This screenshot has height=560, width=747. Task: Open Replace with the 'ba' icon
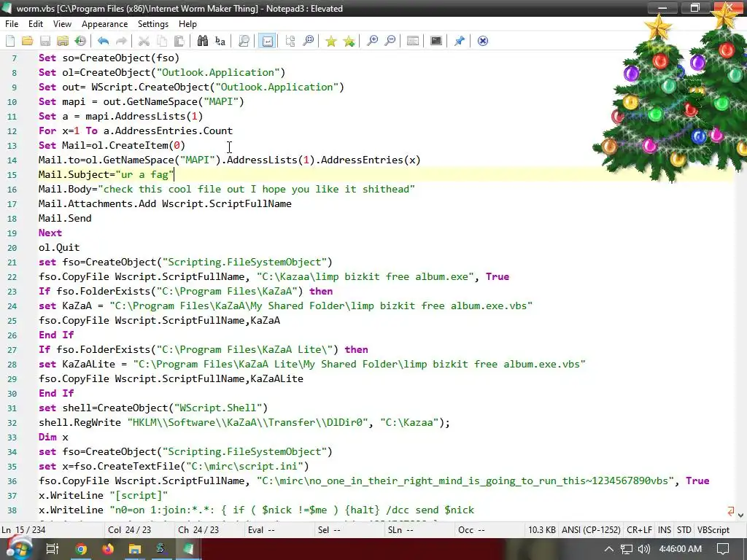[x=220, y=41]
